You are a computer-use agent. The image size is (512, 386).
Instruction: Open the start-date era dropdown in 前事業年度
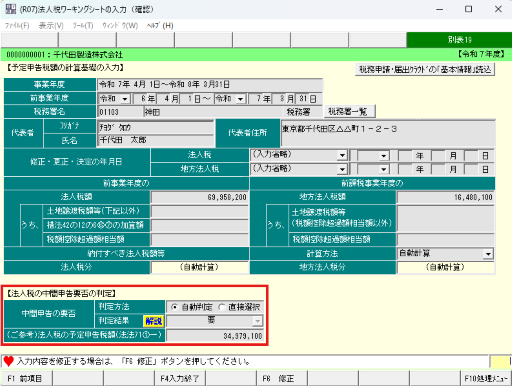(x=125, y=99)
